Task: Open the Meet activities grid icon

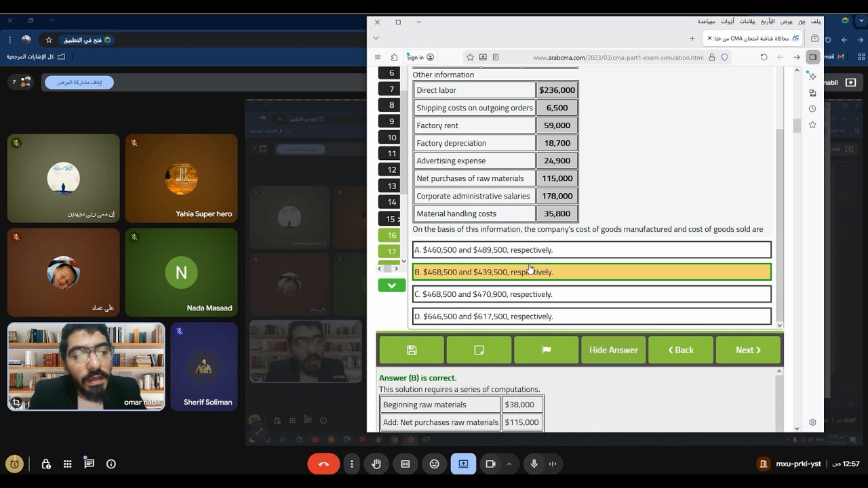Action: tap(67, 464)
